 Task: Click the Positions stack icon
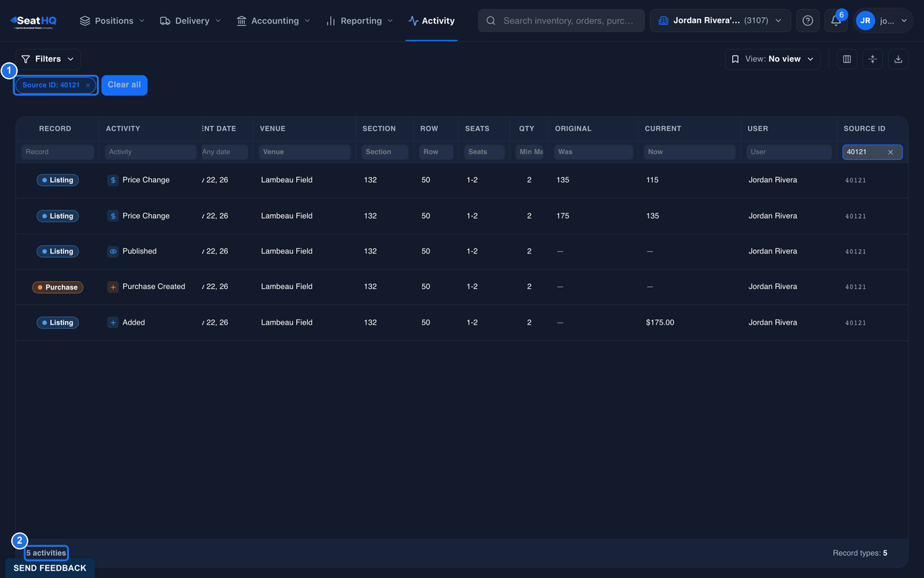tap(85, 21)
